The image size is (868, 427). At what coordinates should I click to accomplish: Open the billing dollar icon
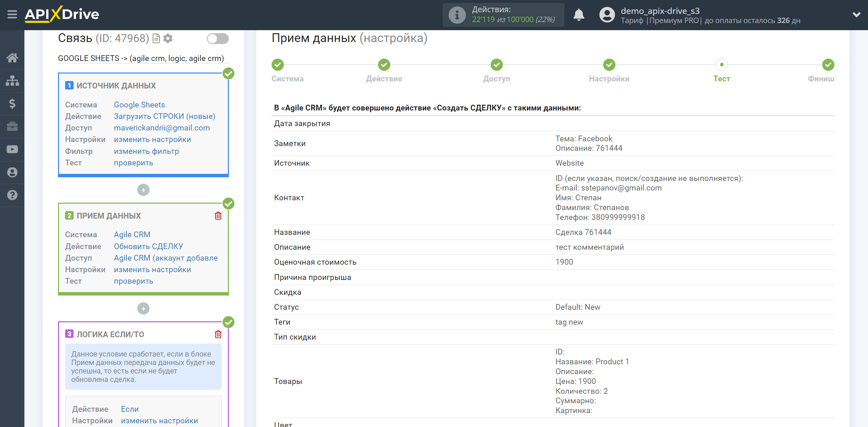tap(12, 103)
